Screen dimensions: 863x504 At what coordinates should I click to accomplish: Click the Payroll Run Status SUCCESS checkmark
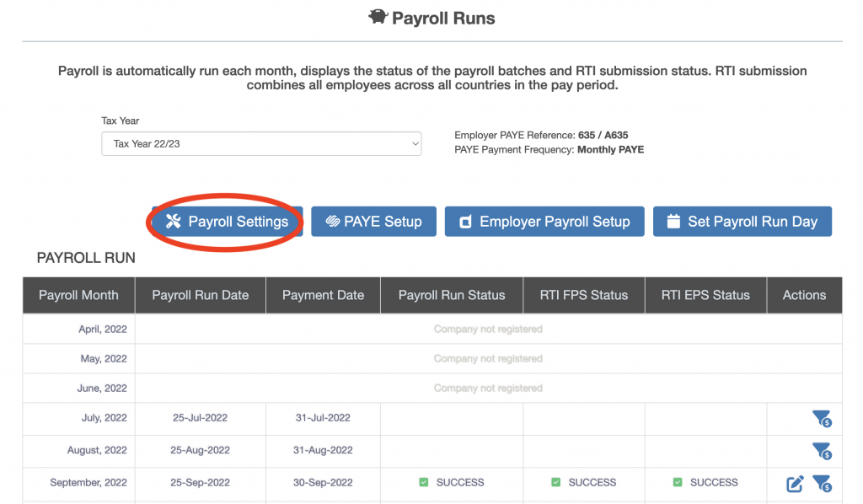click(424, 483)
